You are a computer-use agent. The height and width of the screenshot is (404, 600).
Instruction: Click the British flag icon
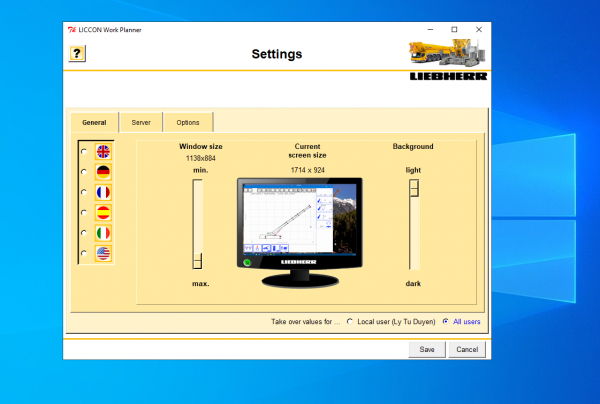(103, 152)
